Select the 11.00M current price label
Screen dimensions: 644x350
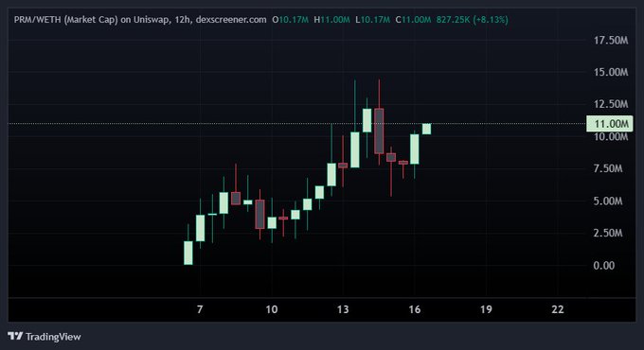click(610, 124)
